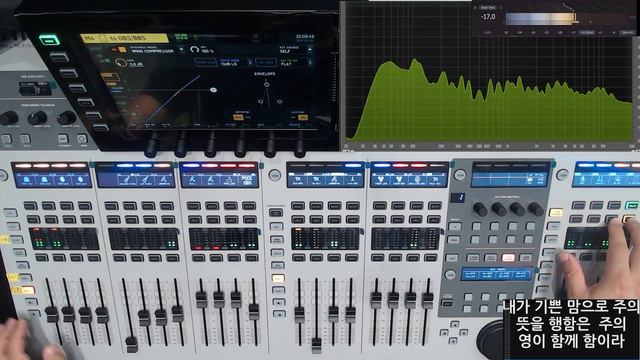
Task: Tap the gain knob showing -3.0 dB
Action: coord(121,63)
